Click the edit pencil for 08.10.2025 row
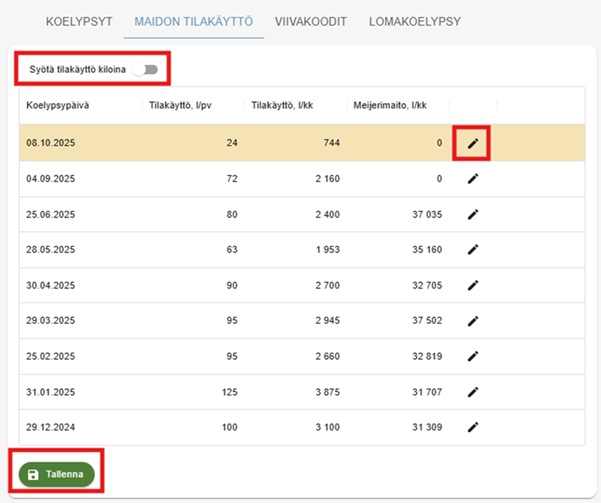 473,144
